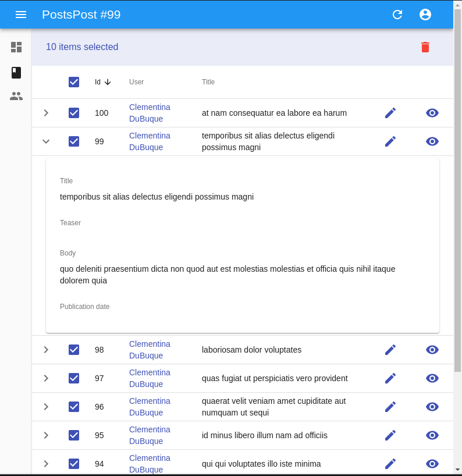Edit post 94 using its pencil icon
This screenshot has height=476, width=462.
coord(390,464)
